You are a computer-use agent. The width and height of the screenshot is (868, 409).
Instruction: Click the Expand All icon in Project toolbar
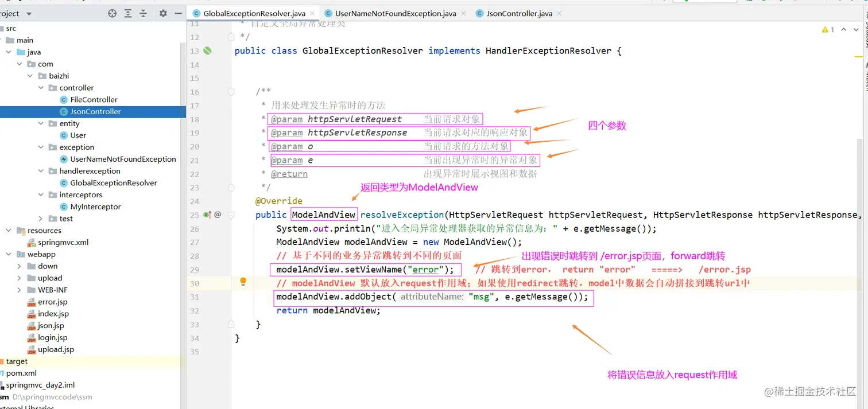click(x=128, y=13)
